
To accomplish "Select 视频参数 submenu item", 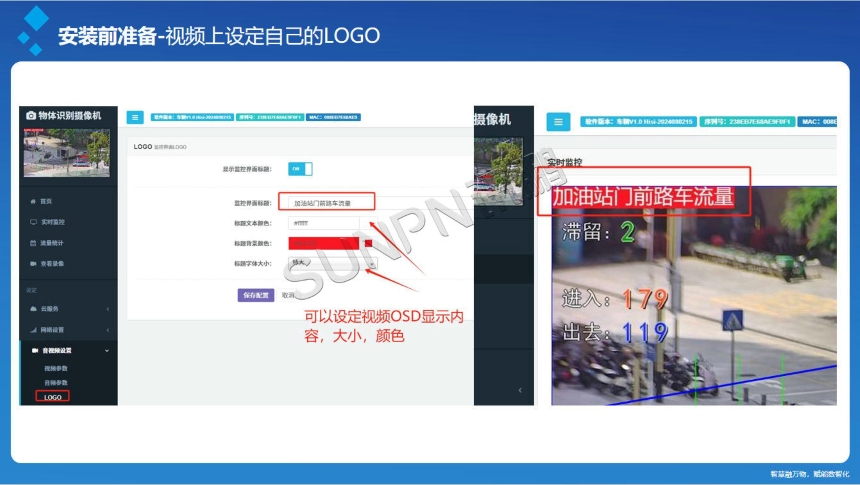I will [56, 369].
